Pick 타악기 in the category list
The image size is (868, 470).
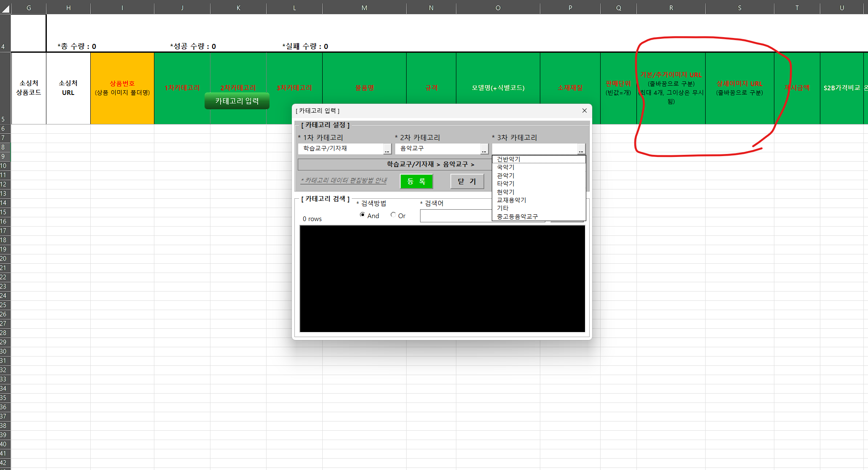(505, 184)
